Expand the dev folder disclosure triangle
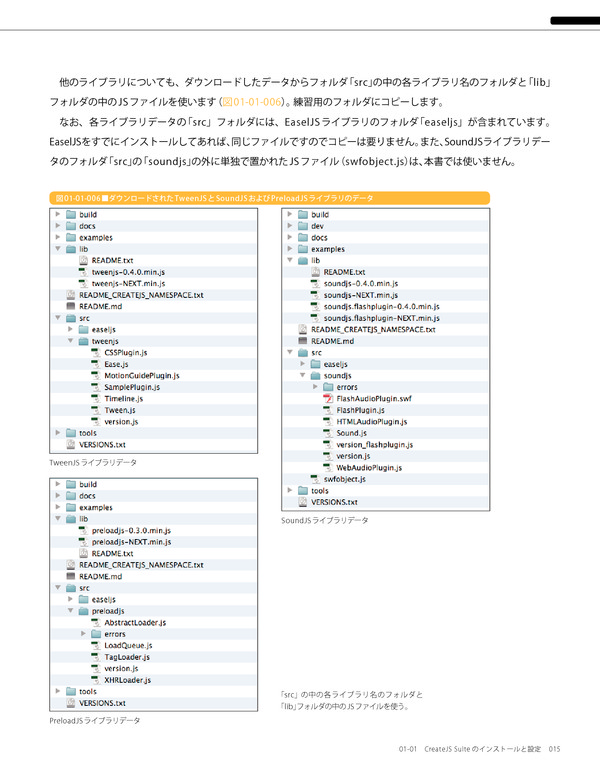This screenshot has width=600, height=772. 289,226
